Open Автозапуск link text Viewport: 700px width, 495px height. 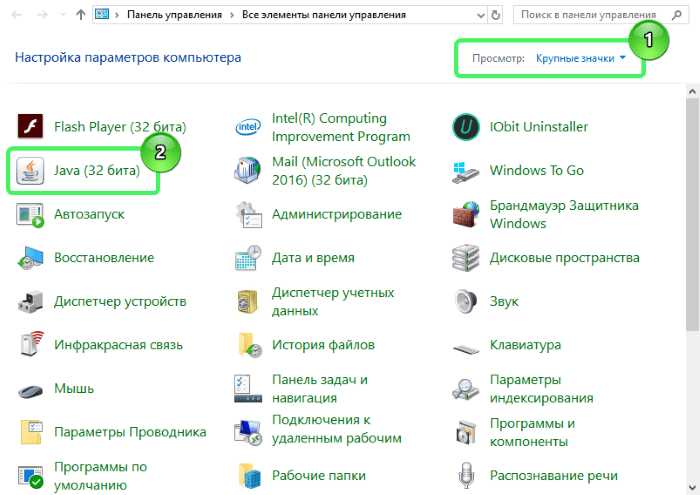89,214
